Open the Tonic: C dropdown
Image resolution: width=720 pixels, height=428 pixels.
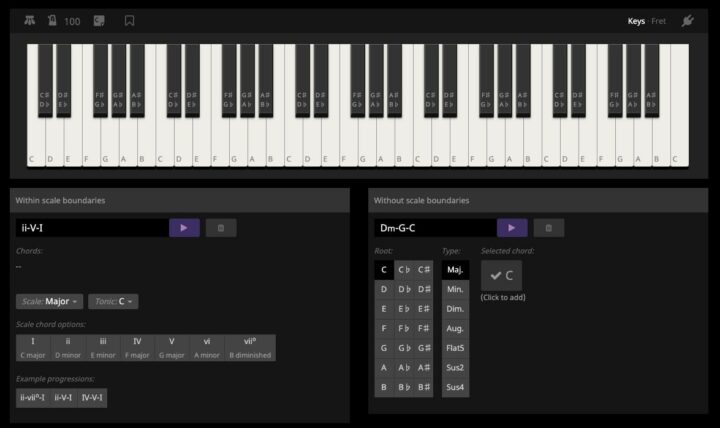113,301
